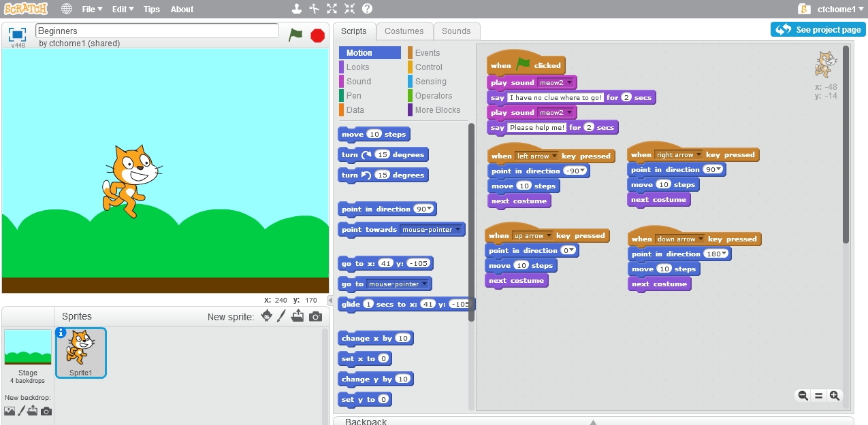This screenshot has height=425, width=868.
Task: Open the language globe selector
Action: 66,9
